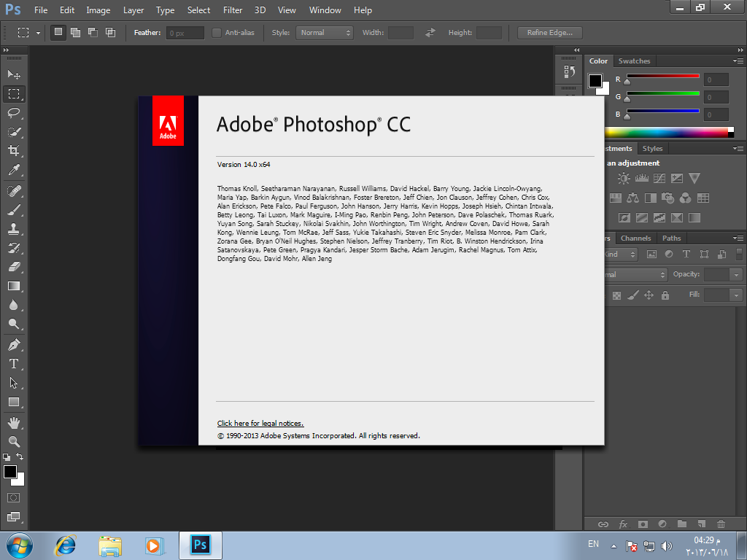This screenshot has width=747, height=560.
Task: Open the File menu
Action: tap(41, 10)
